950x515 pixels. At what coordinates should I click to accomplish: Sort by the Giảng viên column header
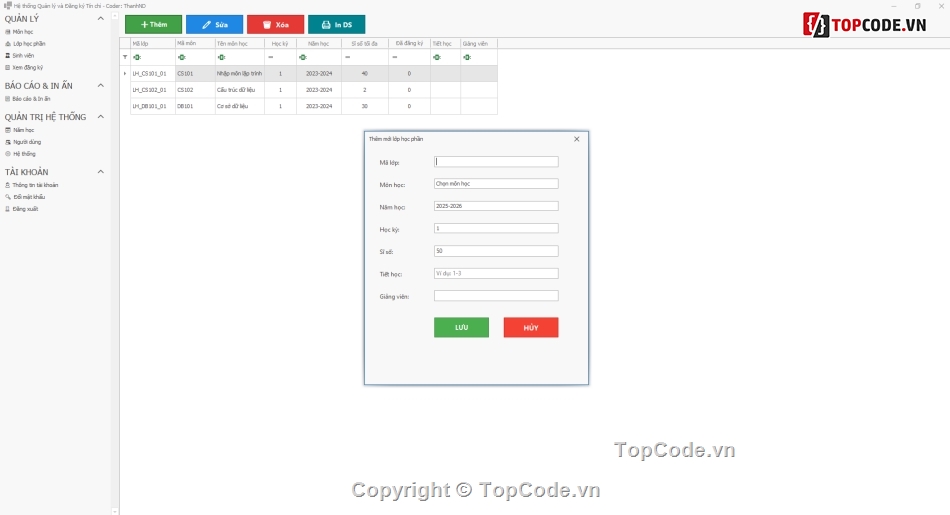(479, 44)
